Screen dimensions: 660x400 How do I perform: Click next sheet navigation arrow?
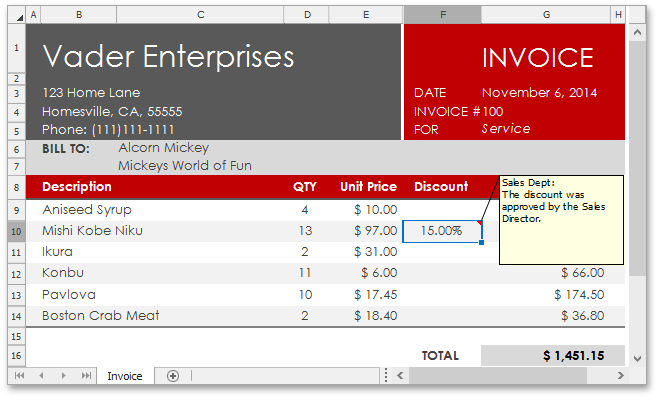pyautogui.click(x=64, y=376)
